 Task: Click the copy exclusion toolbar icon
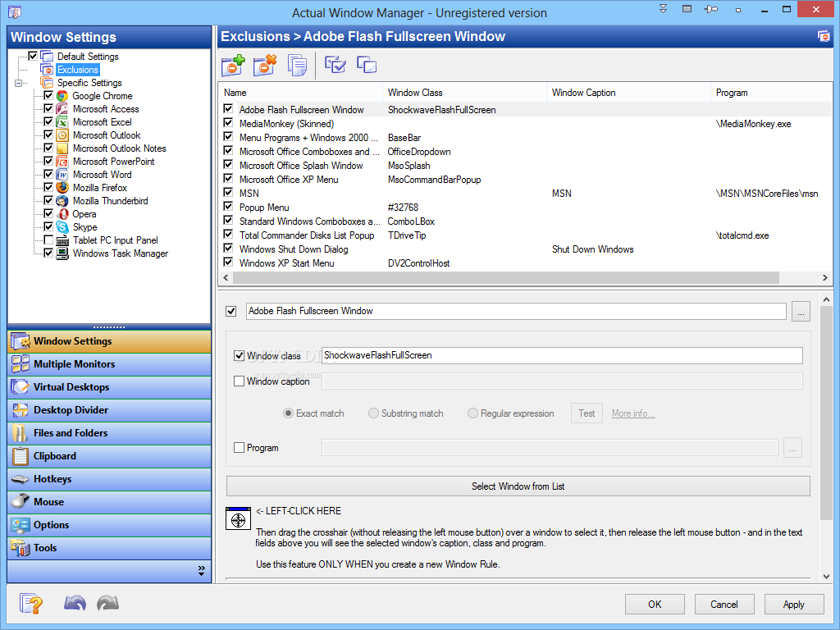click(x=297, y=66)
